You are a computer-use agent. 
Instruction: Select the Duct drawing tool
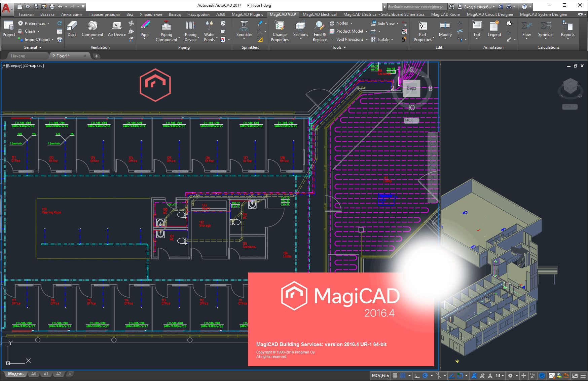[x=72, y=29]
